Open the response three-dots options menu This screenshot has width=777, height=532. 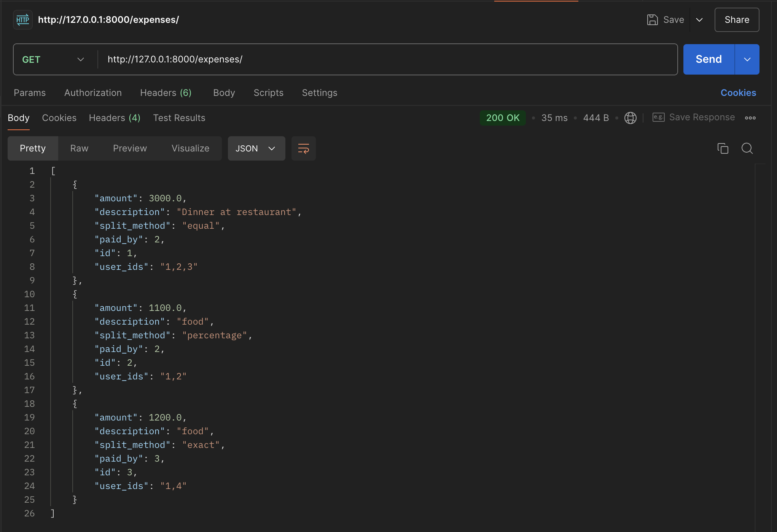pos(750,118)
